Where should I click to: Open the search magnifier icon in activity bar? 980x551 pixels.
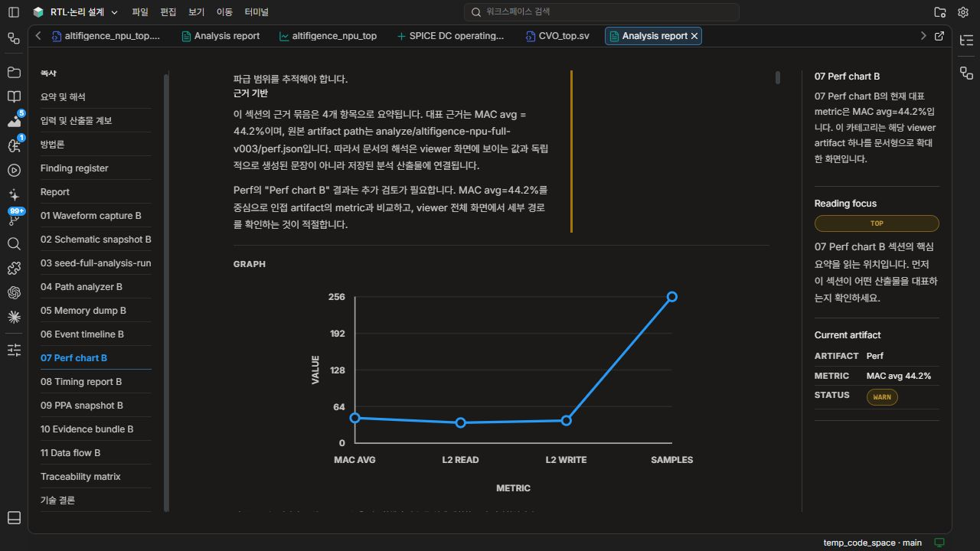[x=14, y=243]
